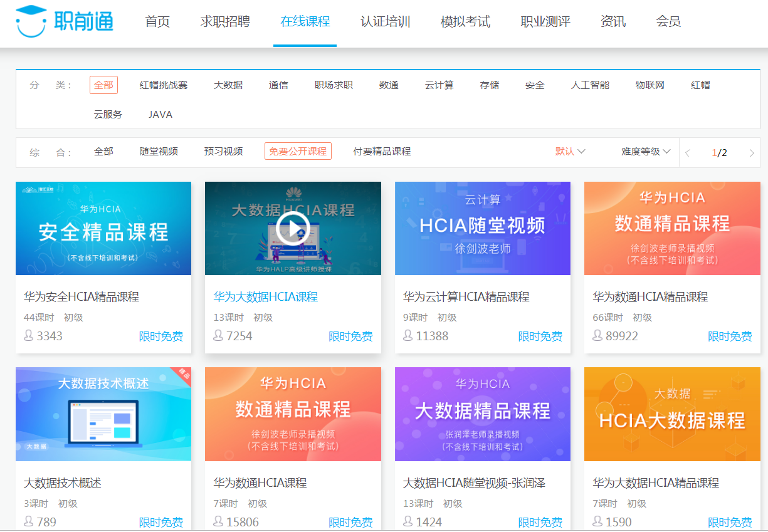Click learner icon beside 15806
This screenshot has height=532, width=768.
[218, 521]
